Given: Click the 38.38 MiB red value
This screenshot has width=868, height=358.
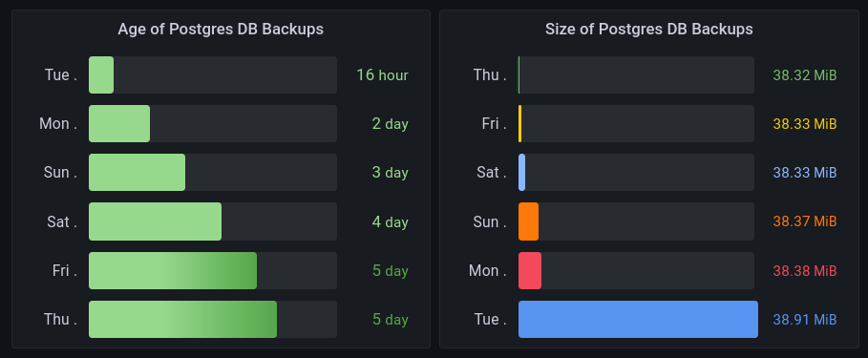Looking at the screenshot, I should (804, 270).
